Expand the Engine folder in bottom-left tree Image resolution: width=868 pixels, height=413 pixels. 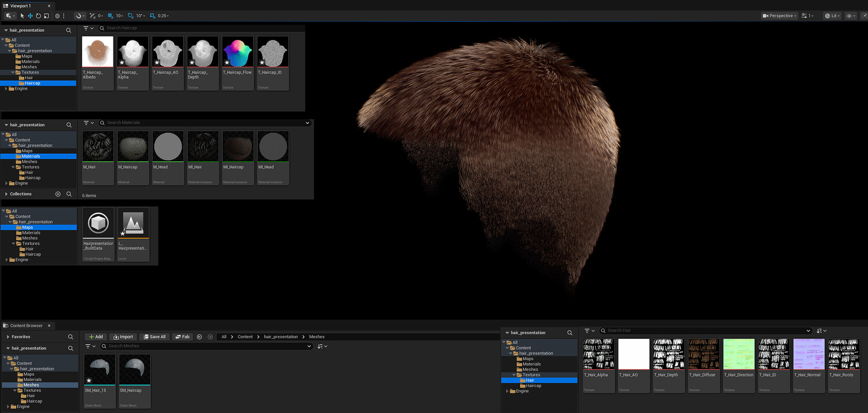coord(8,407)
